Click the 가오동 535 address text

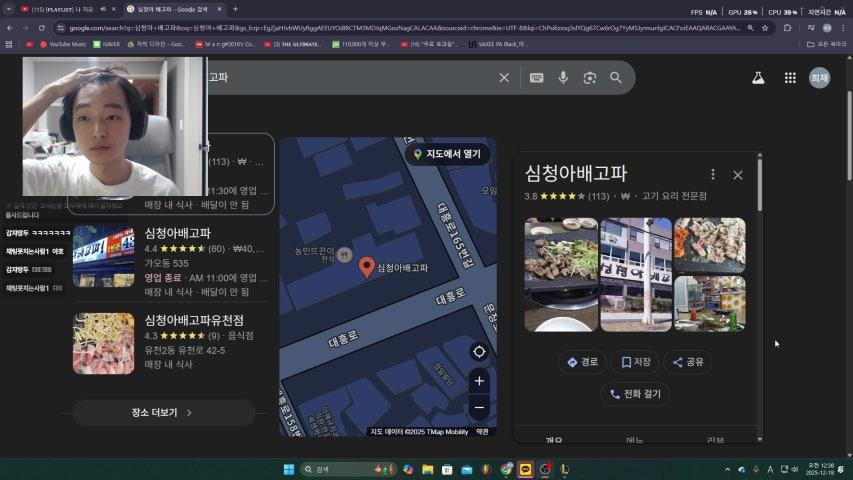click(166, 263)
